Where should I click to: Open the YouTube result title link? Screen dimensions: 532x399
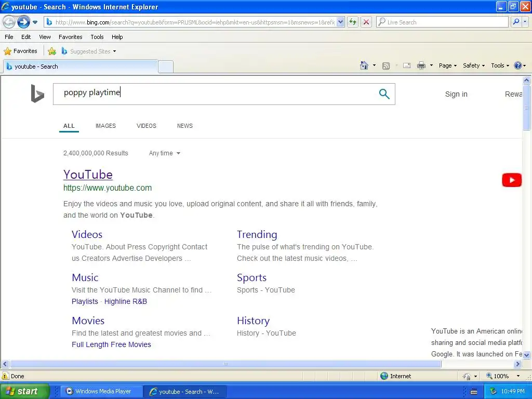point(88,175)
